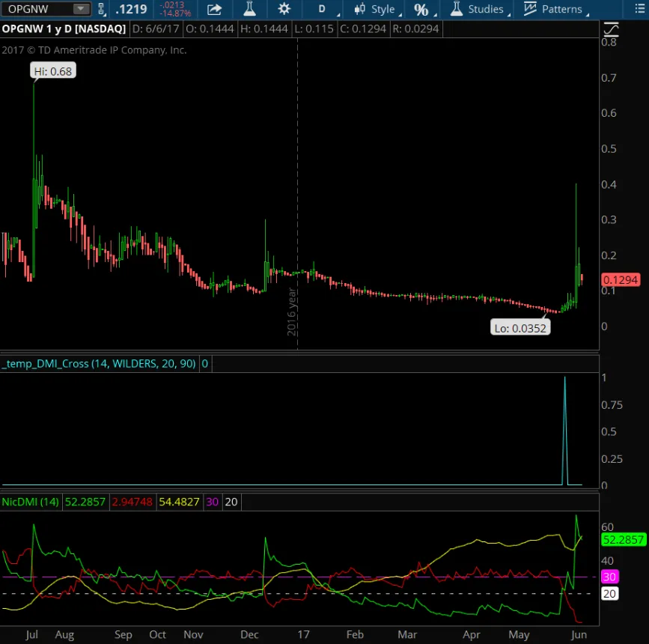Click the Hi: 0.68 price bubble
This screenshot has height=644, width=649.
53,71
